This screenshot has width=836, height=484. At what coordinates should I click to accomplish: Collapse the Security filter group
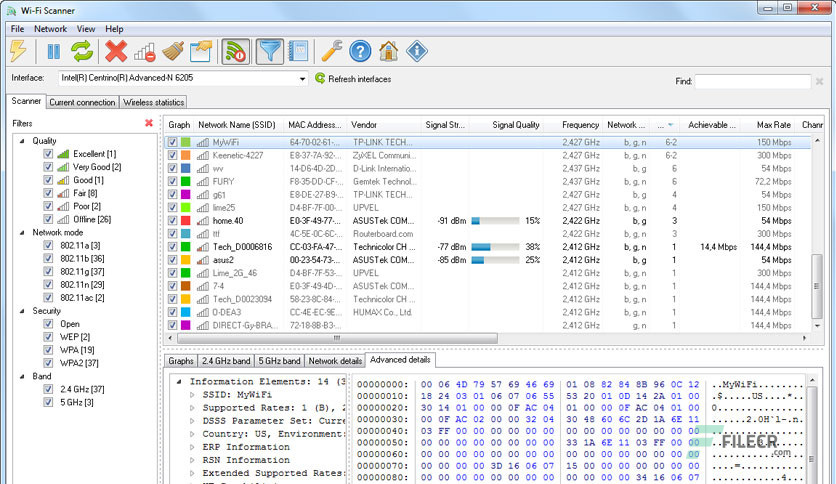[x=22, y=311]
